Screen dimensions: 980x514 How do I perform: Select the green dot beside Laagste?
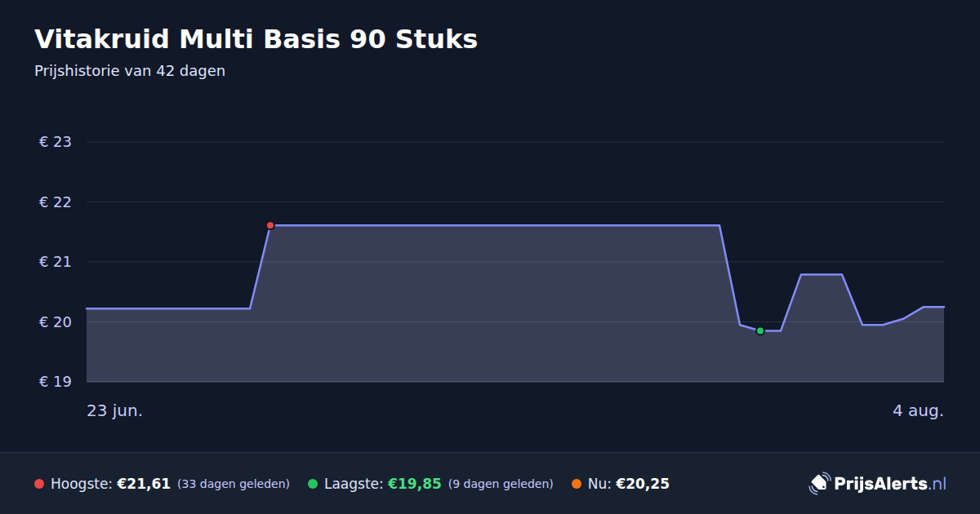pyautogui.click(x=313, y=484)
